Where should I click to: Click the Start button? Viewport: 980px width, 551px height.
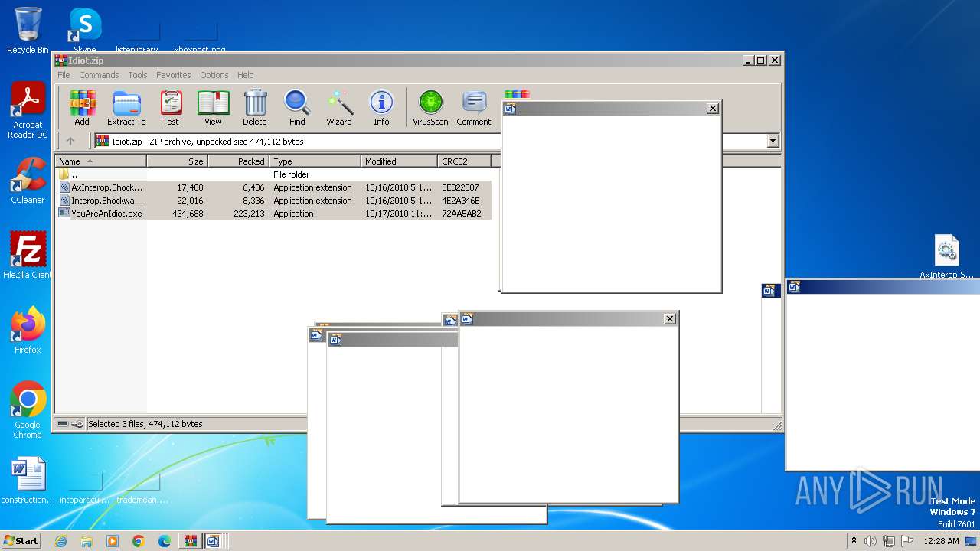(21, 541)
